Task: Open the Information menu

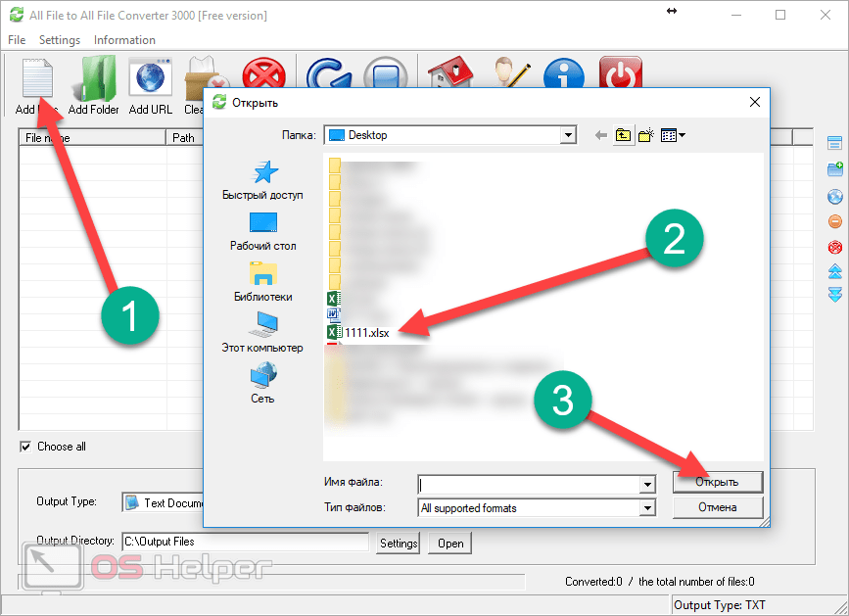Action: [x=124, y=40]
